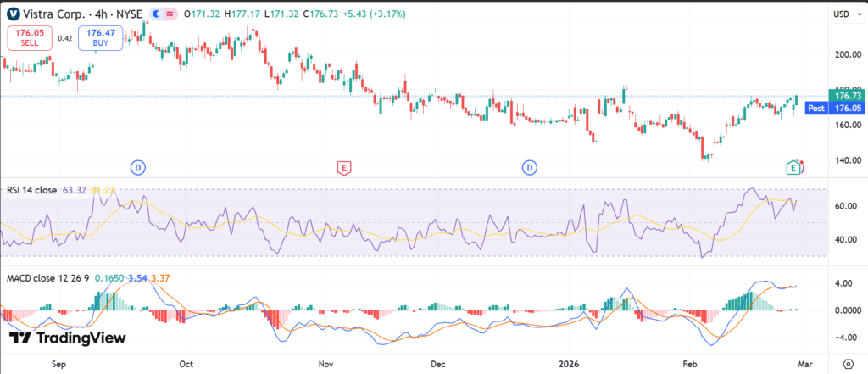
Task: Click the 176.73 current price label
Action: (x=847, y=97)
